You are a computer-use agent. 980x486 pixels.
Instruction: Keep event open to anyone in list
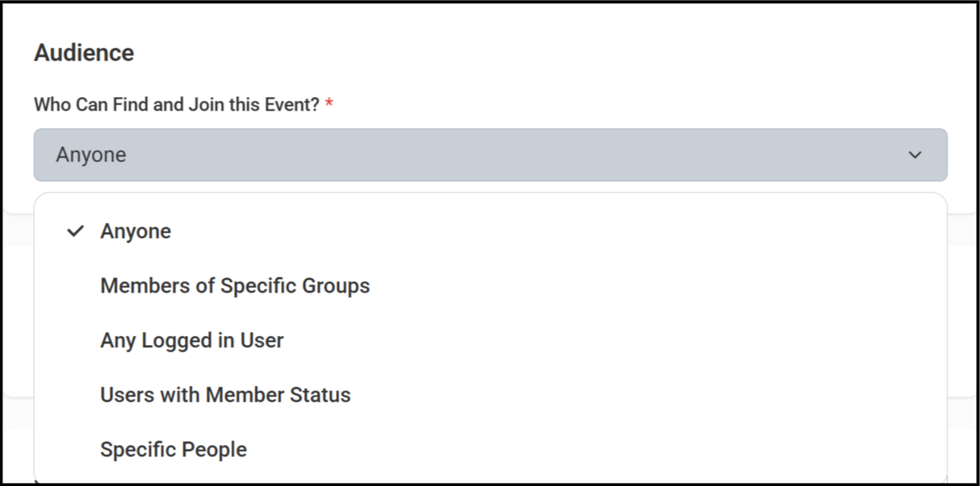pyautogui.click(x=136, y=231)
